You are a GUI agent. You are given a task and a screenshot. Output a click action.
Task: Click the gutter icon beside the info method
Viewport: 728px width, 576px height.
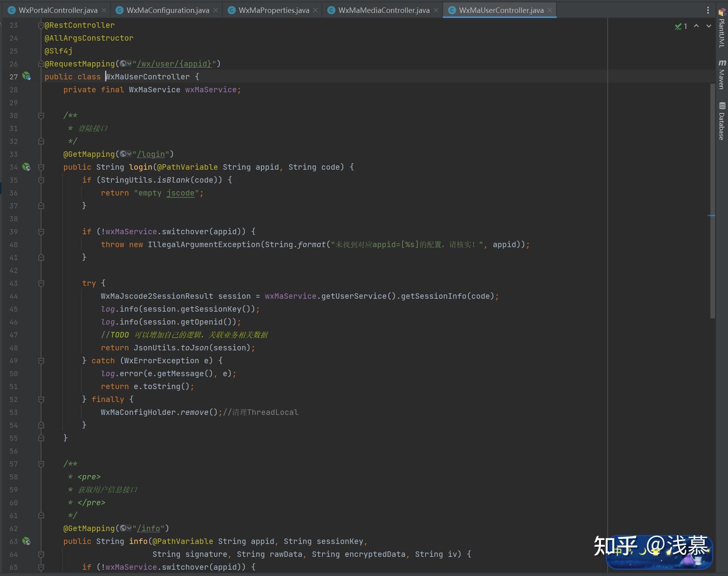(x=27, y=541)
